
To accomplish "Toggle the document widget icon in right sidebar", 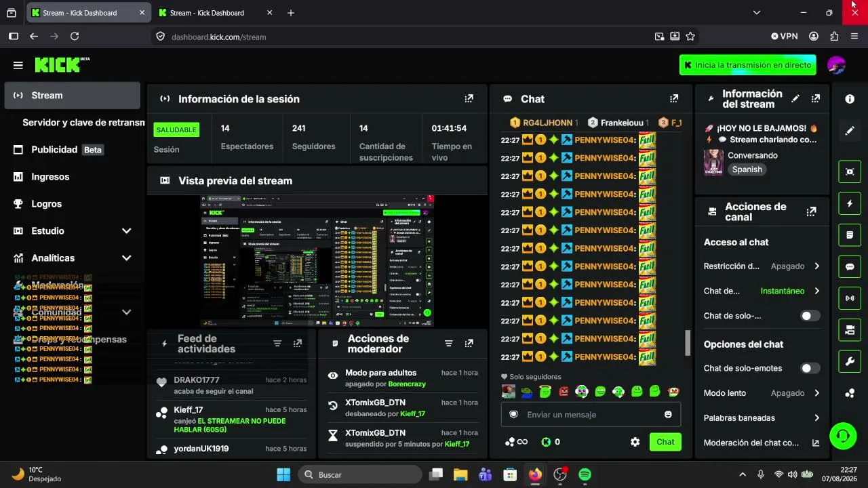I will (x=850, y=235).
